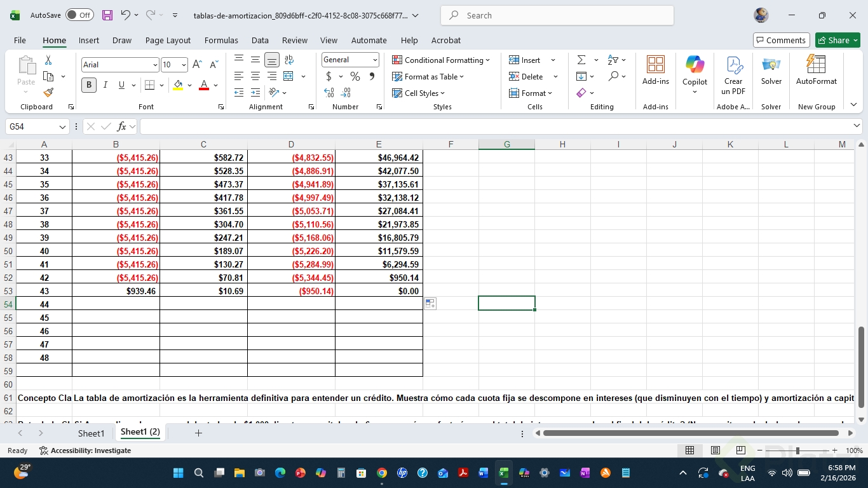Image resolution: width=868 pixels, height=488 pixels.
Task: Toggle Center horizontal alignment
Action: pyautogui.click(x=255, y=76)
